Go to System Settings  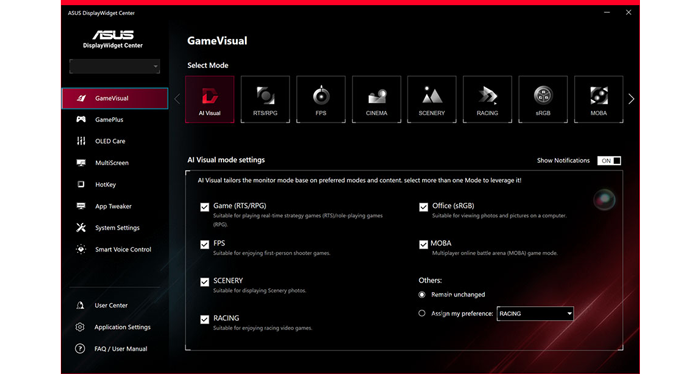115,228
